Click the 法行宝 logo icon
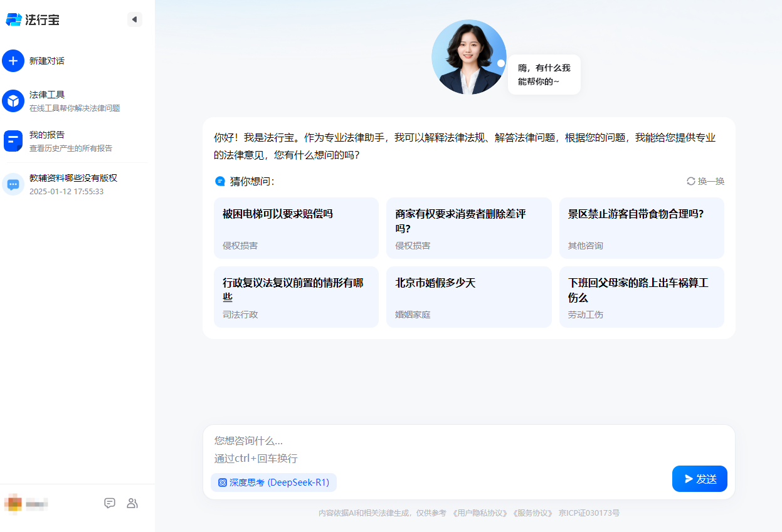The image size is (782, 532). tap(13, 19)
